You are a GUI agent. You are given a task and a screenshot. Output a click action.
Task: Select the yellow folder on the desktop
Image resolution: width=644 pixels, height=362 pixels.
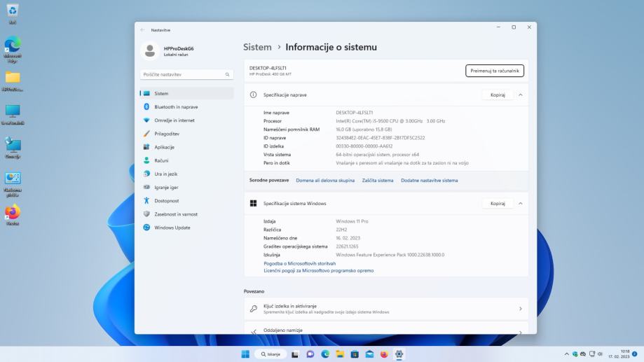click(x=13, y=81)
